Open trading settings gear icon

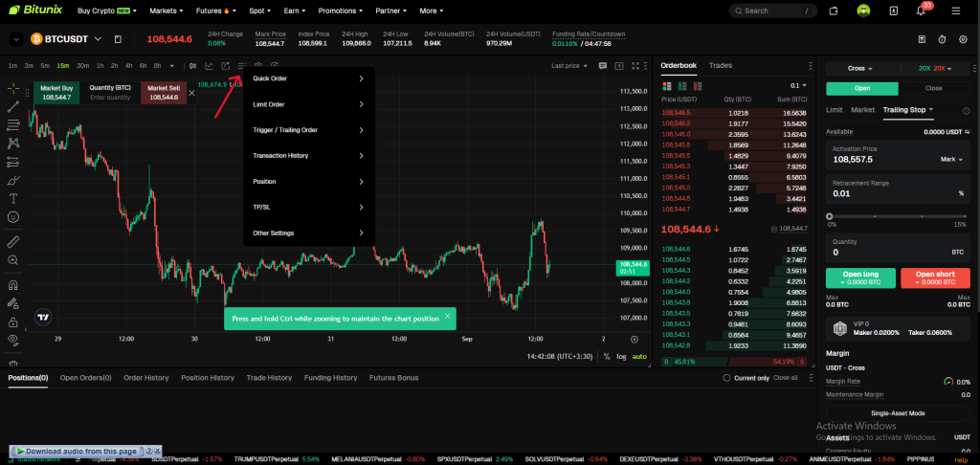click(962, 39)
